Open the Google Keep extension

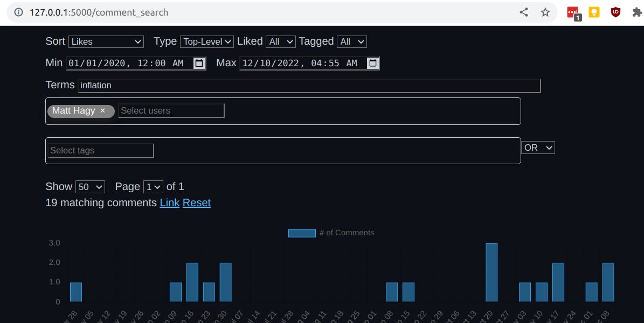point(594,11)
